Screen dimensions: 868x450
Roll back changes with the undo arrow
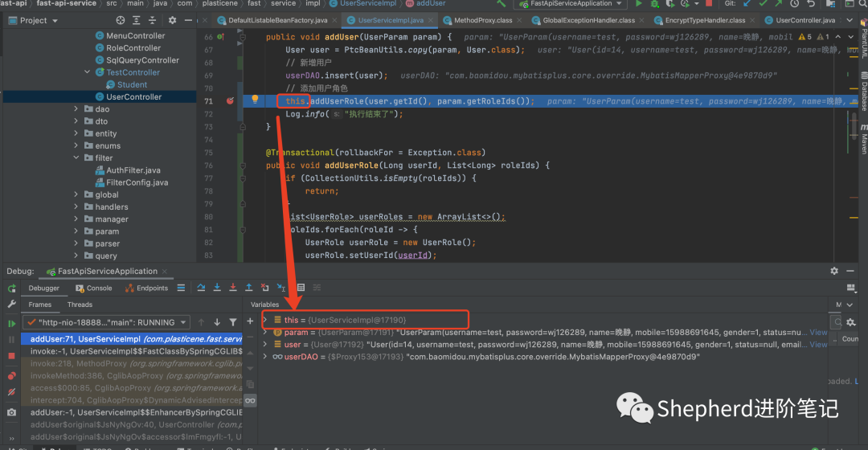pyautogui.click(x=811, y=3)
